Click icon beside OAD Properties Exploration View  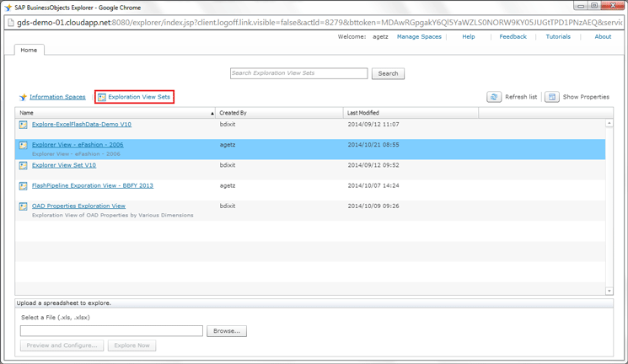coord(24,206)
